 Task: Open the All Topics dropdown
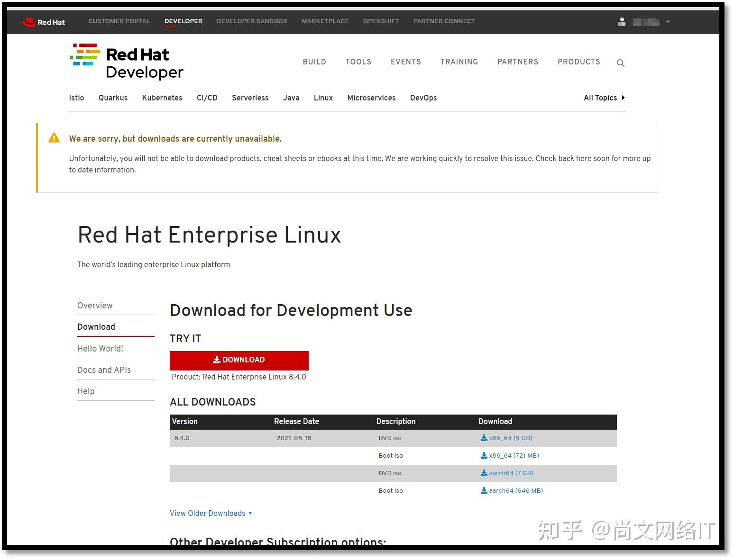pyautogui.click(x=603, y=98)
